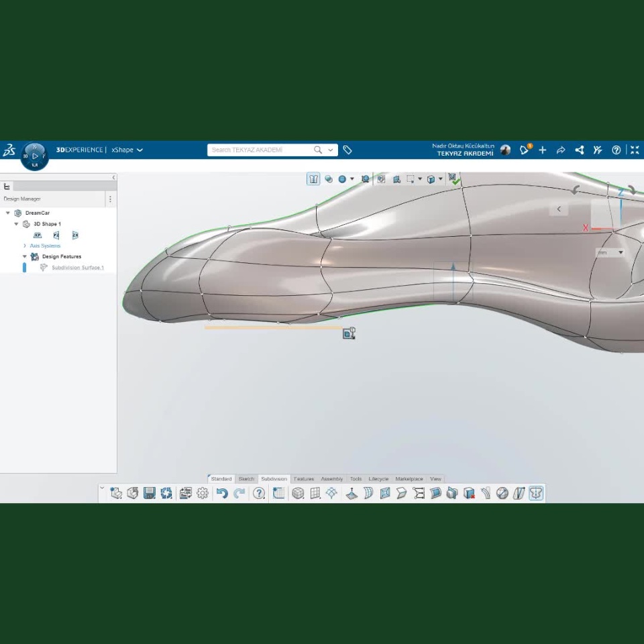Screen dimensions: 644x644
Task: Open the mm units dropdown
Action: coord(610,253)
